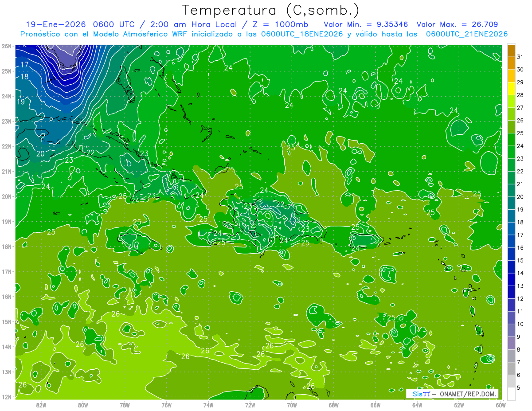This screenshot has width=532, height=411.
Task: Click the initialization time '0600UTC_18ENE2026'
Action: coord(302,34)
